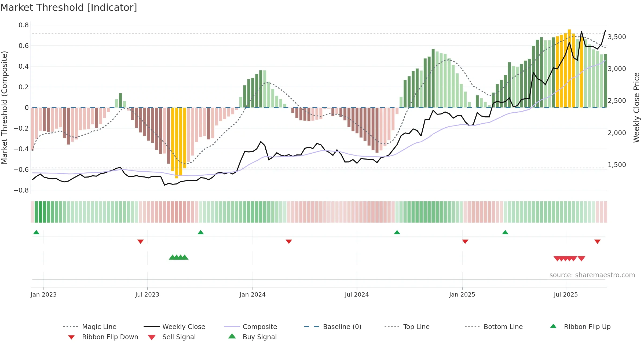Click the tallest yellow bar near Jul 2025
Viewport: 644px width, 362px height.
click(x=569, y=68)
